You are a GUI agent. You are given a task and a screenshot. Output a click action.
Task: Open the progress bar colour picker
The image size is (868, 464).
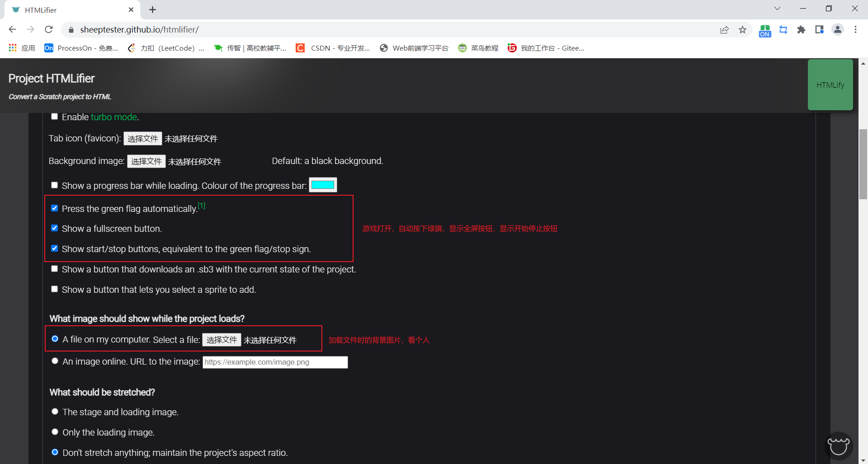click(x=323, y=185)
